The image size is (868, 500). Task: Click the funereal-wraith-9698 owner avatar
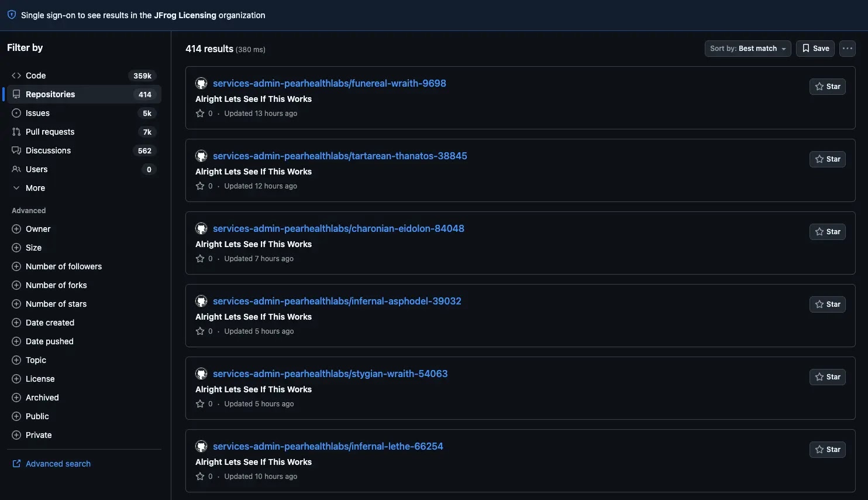[x=201, y=83]
